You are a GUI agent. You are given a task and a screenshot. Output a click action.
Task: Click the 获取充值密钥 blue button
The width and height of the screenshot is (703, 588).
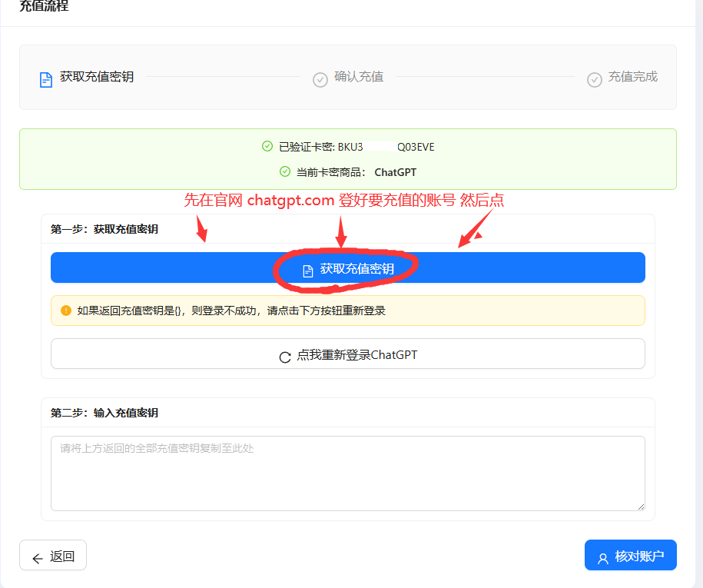pyautogui.click(x=348, y=267)
